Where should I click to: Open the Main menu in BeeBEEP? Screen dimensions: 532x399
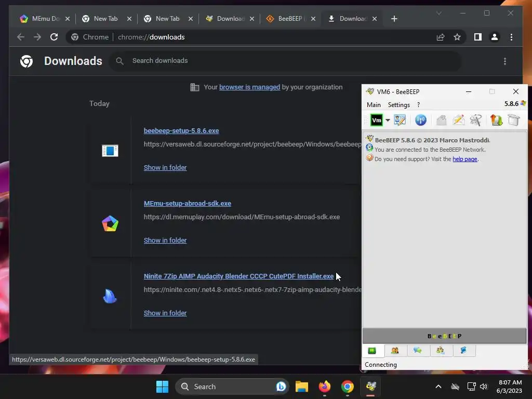coord(374,105)
